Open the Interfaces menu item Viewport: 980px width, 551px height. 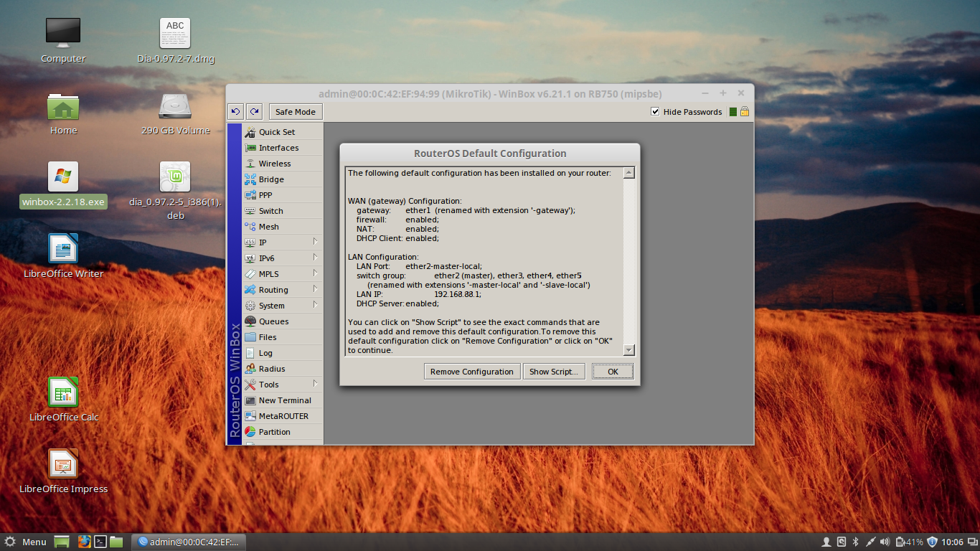[283, 148]
